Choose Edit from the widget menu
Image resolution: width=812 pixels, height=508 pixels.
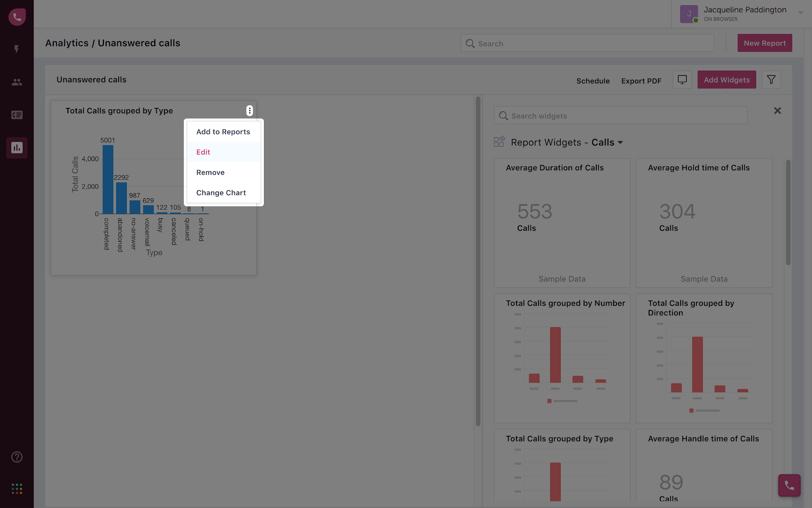point(223,152)
